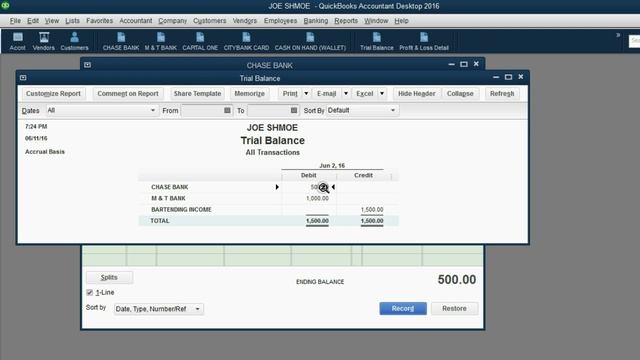Open the Banking menu
640x360 pixels.
click(316, 21)
